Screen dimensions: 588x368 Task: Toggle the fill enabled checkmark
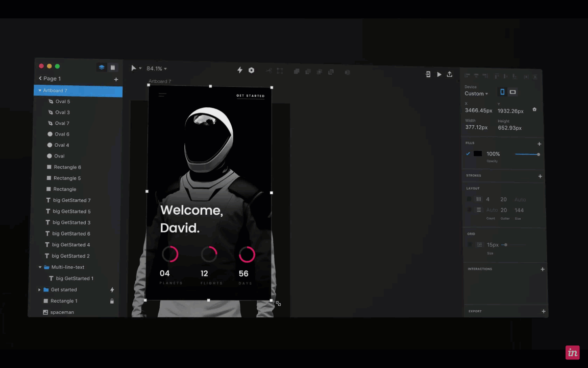(468, 153)
